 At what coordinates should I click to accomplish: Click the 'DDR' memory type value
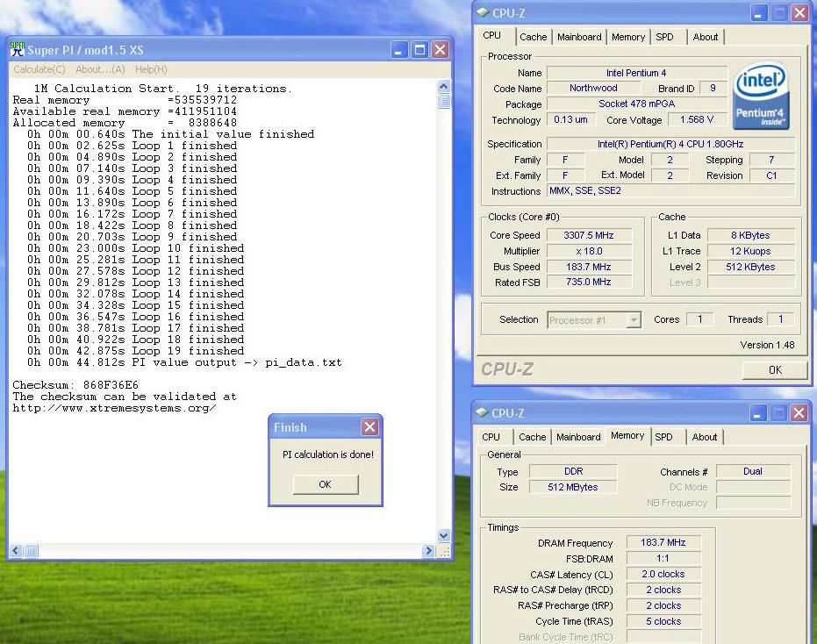coord(573,471)
